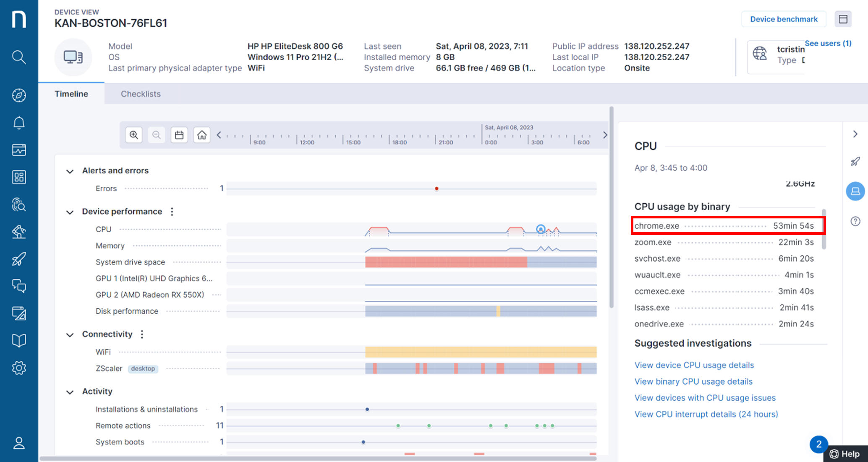Click the home icon on timeline toolbar

202,135
